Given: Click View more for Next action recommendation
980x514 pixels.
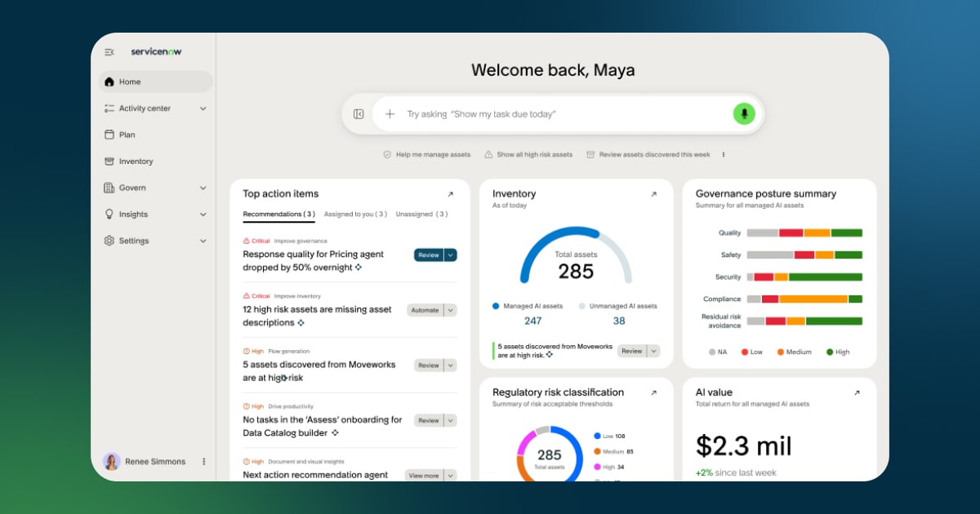Looking at the screenshot, I should [x=424, y=476].
